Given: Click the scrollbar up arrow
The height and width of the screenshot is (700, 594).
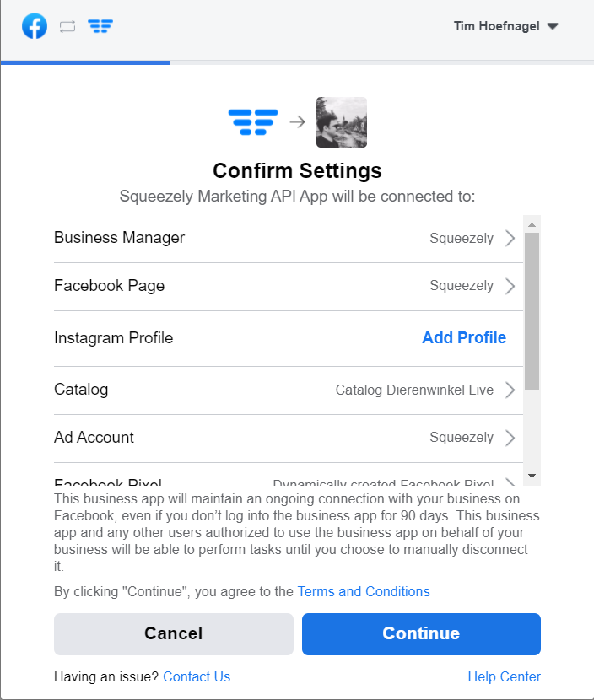Looking at the screenshot, I should pyautogui.click(x=532, y=224).
